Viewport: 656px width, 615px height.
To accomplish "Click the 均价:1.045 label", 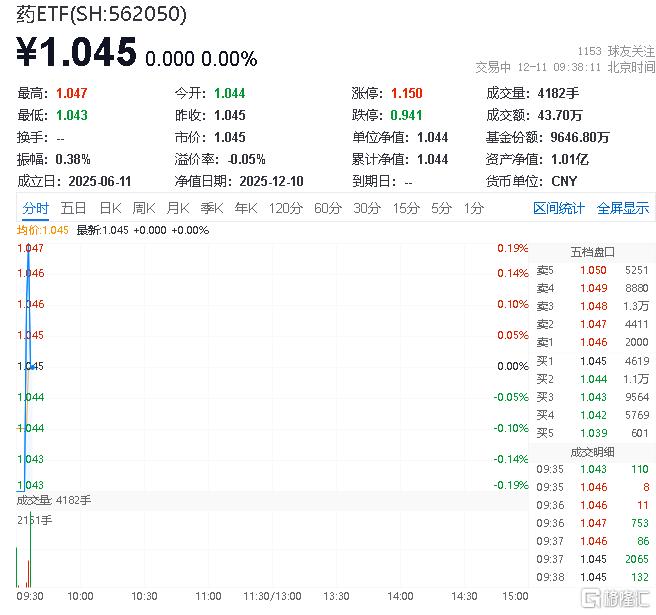I will [43, 230].
